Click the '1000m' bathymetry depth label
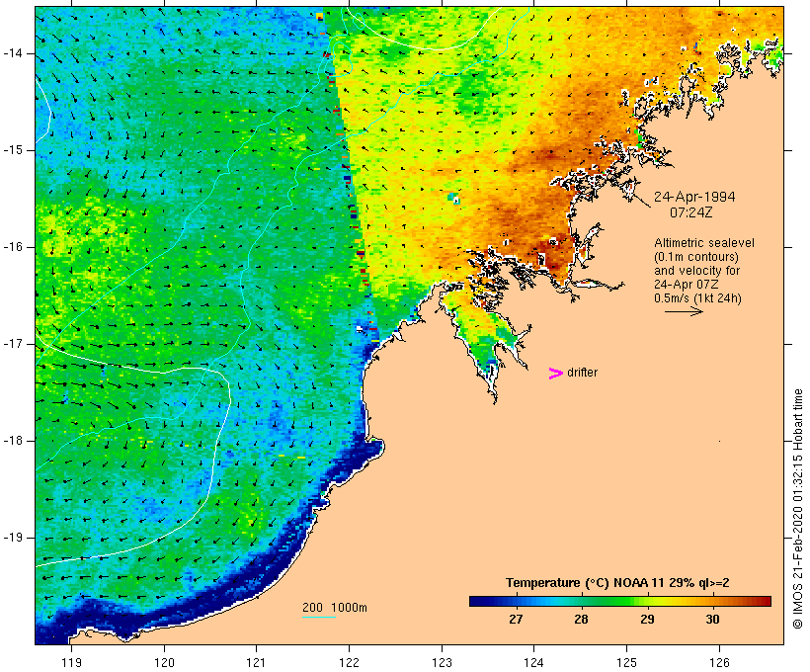 (350, 608)
